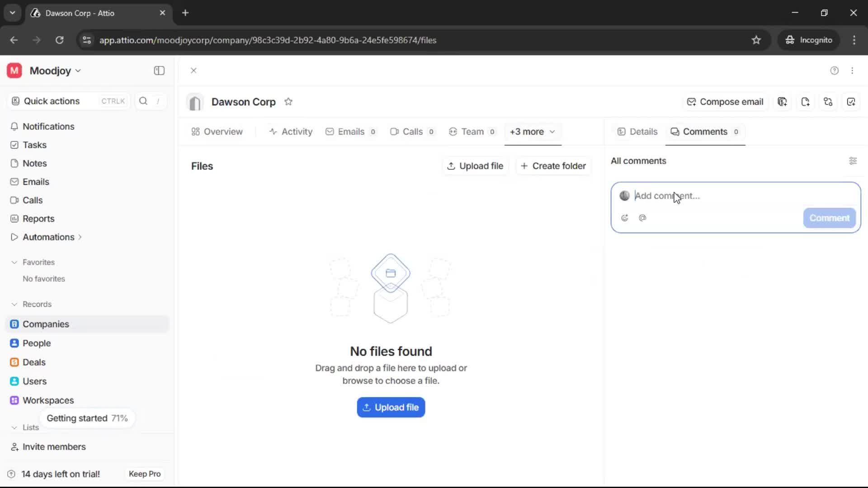Click the Getting started 71% progress popup
Viewport: 868px width, 488px height.
[x=87, y=418]
